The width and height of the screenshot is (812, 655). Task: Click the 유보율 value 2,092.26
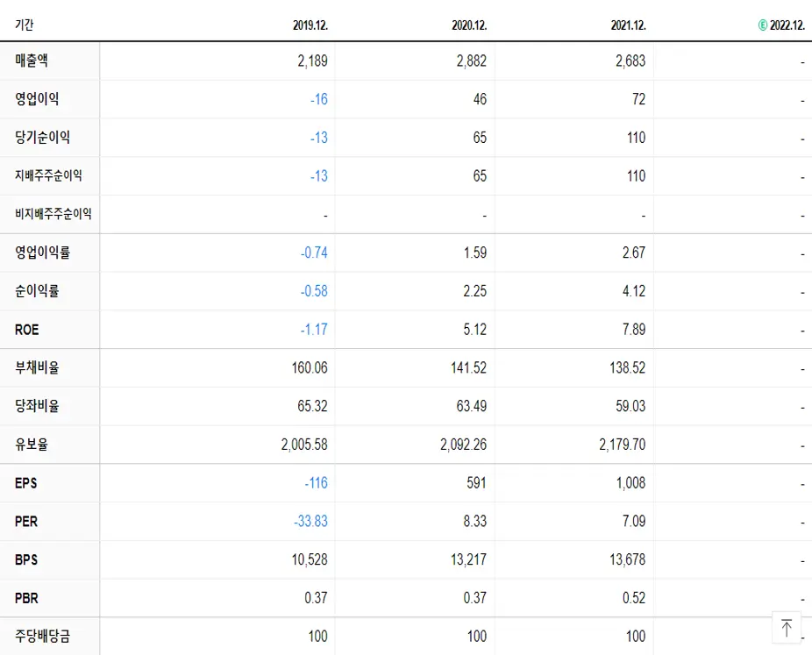pyautogui.click(x=464, y=445)
